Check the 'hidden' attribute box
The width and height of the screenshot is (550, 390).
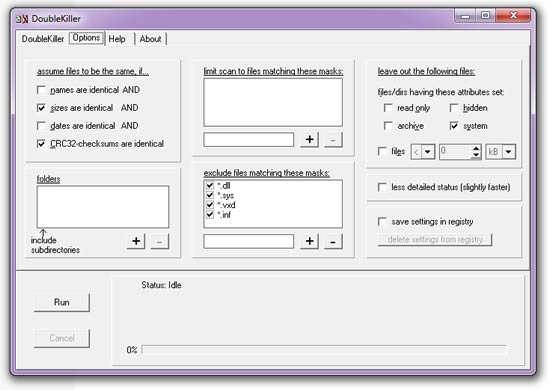tap(454, 108)
